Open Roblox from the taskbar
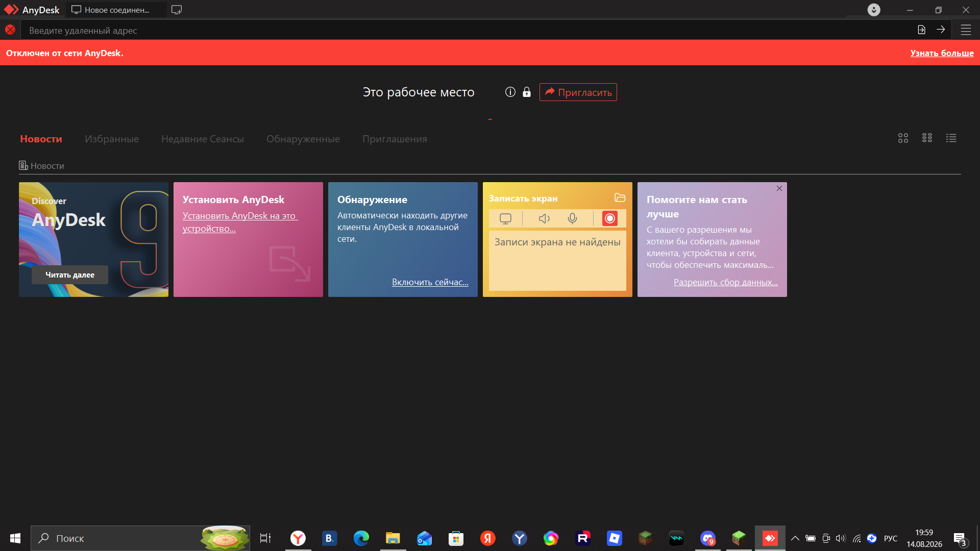The height and width of the screenshot is (551, 980). [x=614, y=538]
